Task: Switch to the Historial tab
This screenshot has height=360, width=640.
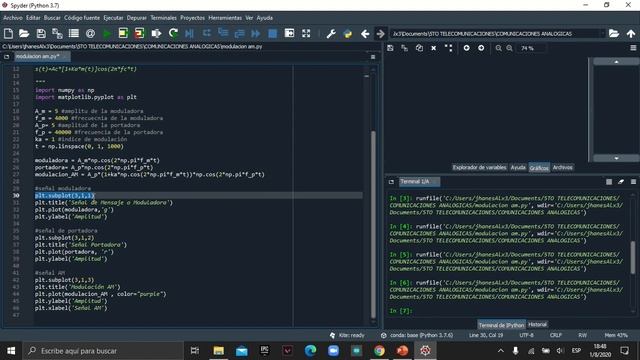Action: pos(537,324)
